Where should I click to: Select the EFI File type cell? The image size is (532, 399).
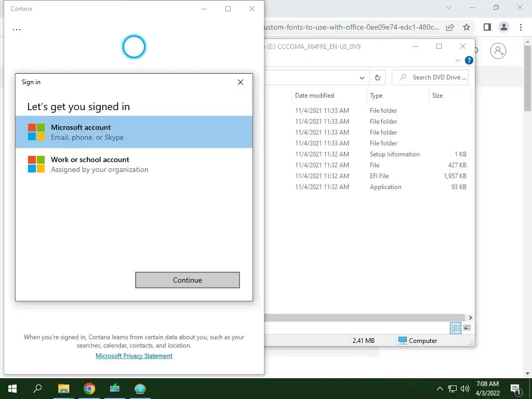coord(379,176)
